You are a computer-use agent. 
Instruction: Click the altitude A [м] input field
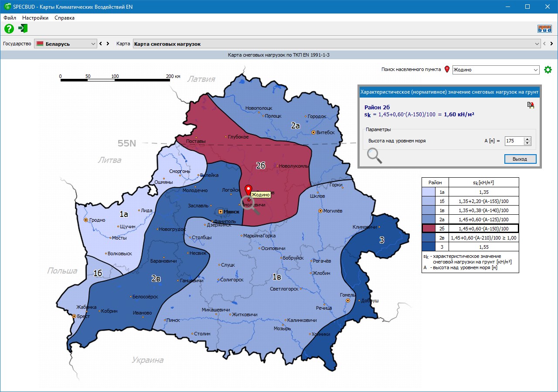(x=514, y=141)
